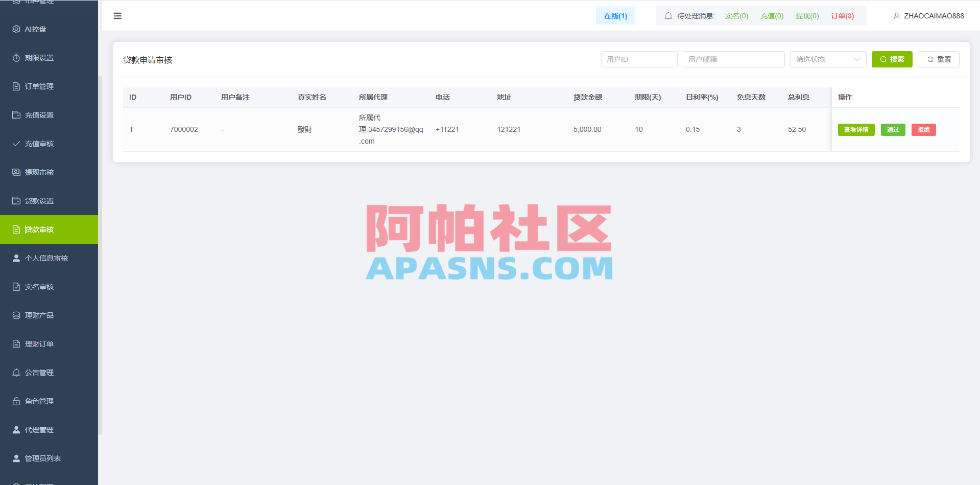Click the 实名审核 document-check icon
Viewport: 980px width, 485px height.
[16, 287]
